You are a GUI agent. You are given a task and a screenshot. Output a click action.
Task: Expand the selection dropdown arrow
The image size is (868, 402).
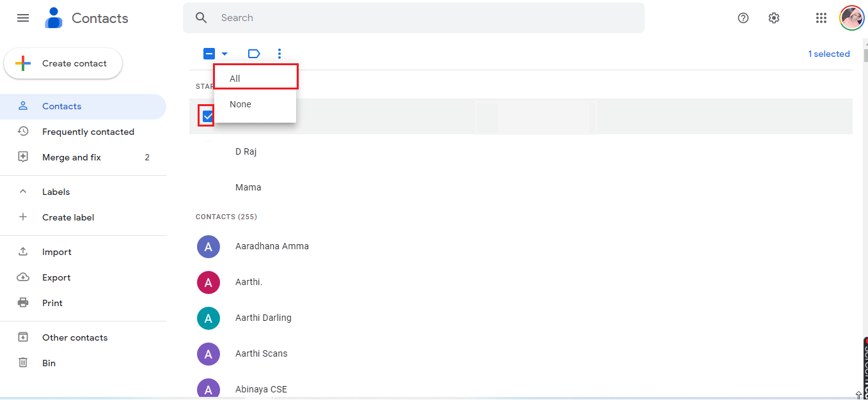(x=225, y=54)
